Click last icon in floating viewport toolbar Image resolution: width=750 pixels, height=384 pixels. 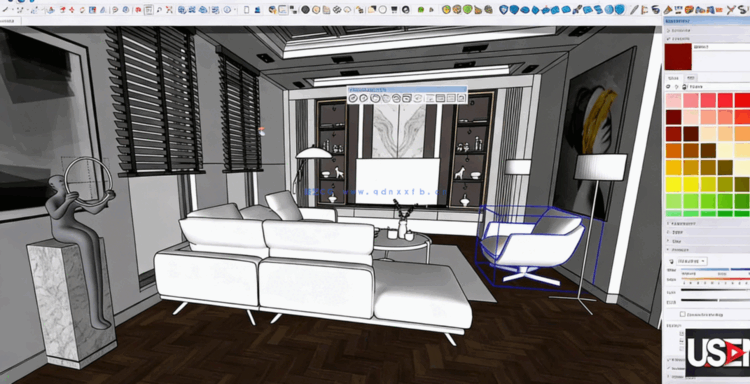coord(461,98)
